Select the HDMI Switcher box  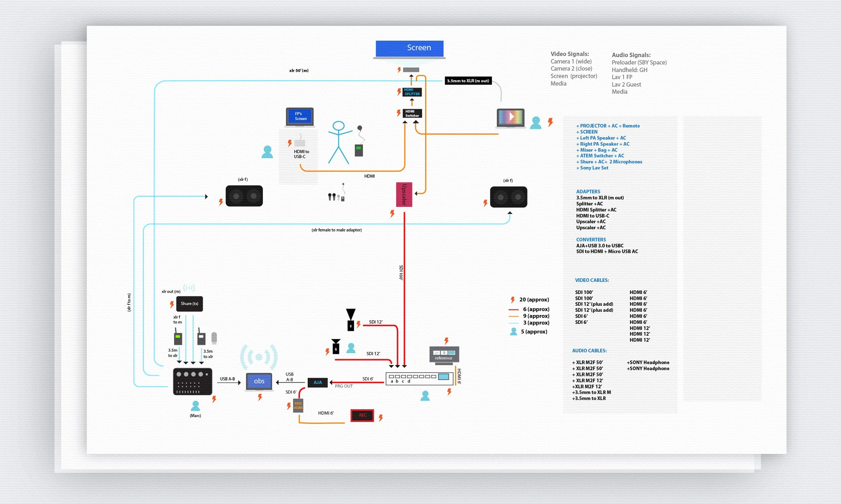(412, 114)
